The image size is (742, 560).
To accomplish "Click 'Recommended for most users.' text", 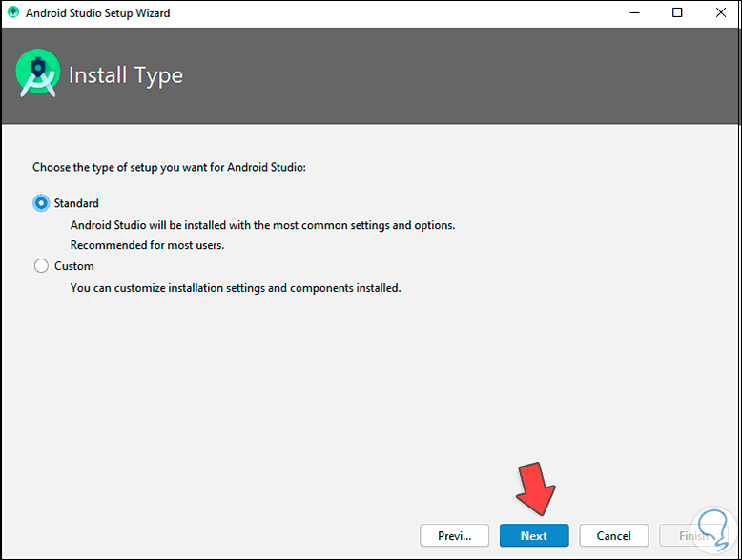I will (147, 245).
